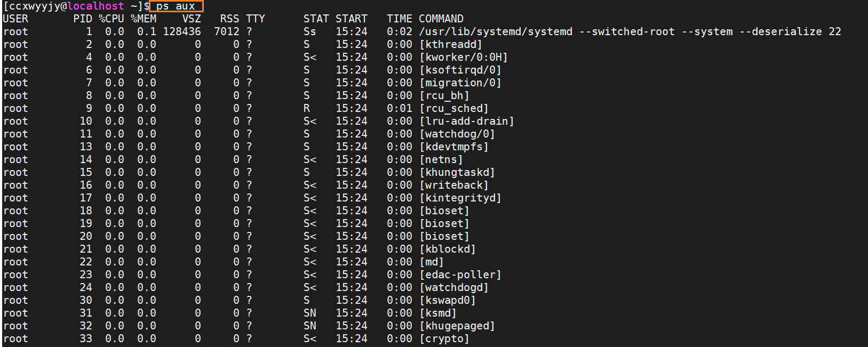Click the [khugepaged] process entry

tap(457, 326)
